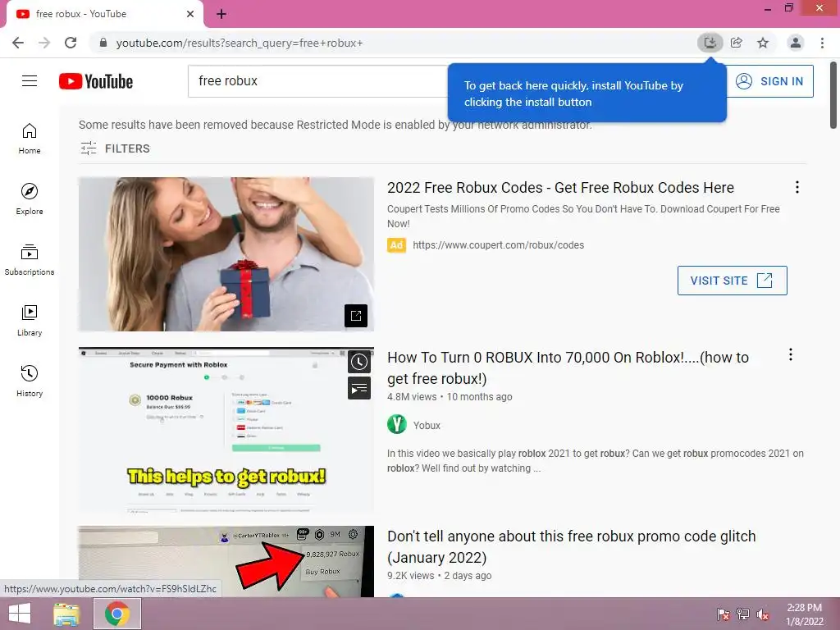Click the install YouTube tooltip bubble

pos(587,94)
